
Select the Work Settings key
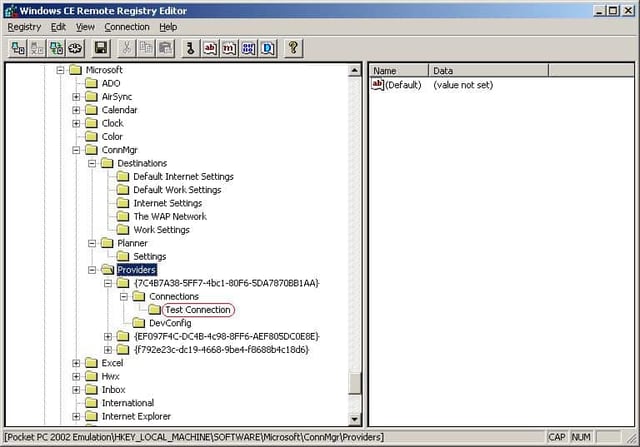click(x=161, y=230)
